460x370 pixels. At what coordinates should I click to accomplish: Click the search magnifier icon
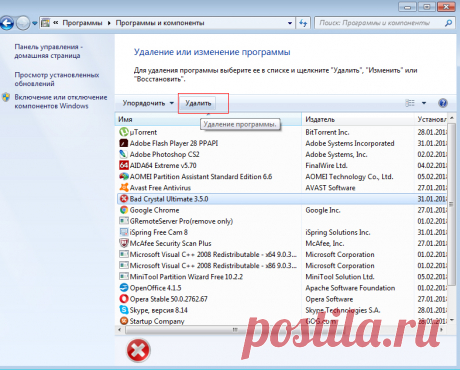(449, 23)
